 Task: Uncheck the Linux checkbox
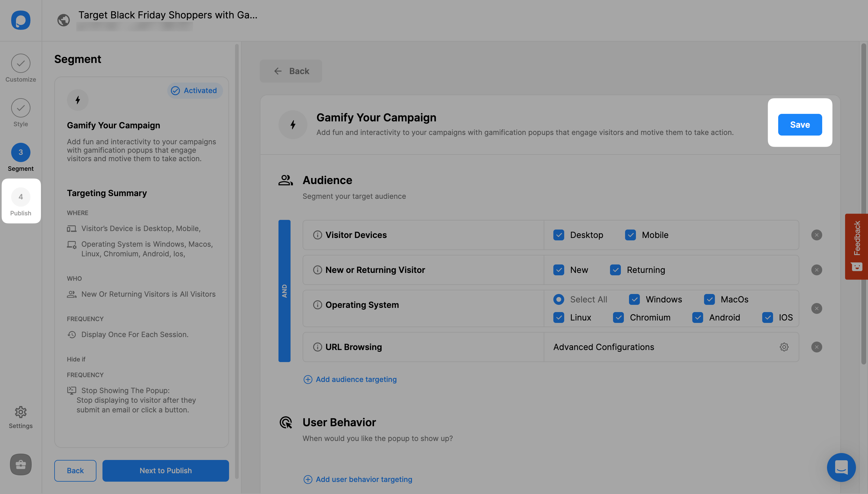(x=559, y=317)
